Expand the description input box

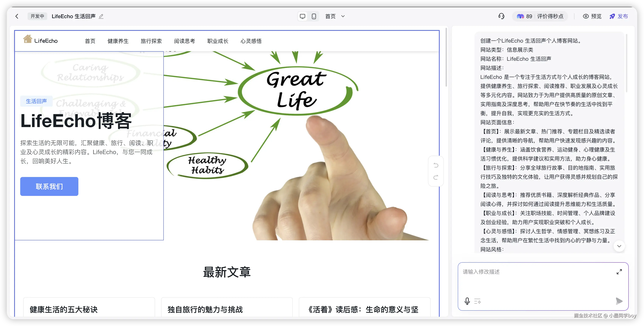point(619,272)
